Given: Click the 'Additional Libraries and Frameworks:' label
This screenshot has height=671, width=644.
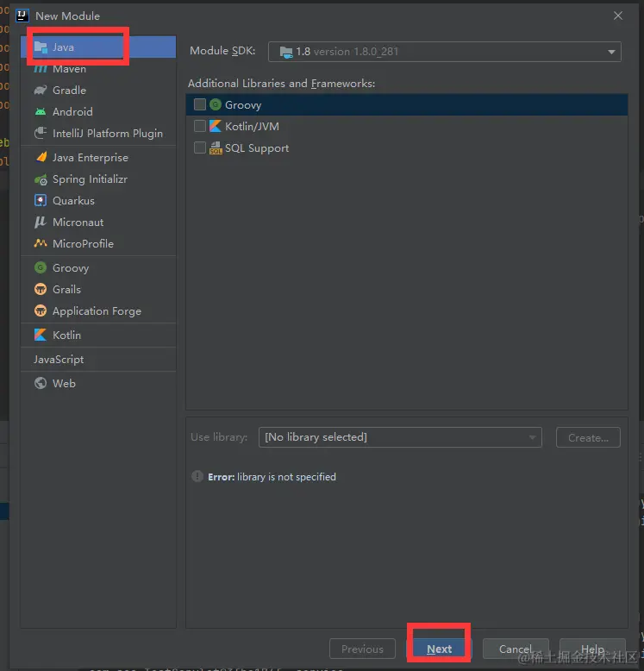Looking at the screenshot, I should [281, 84].
